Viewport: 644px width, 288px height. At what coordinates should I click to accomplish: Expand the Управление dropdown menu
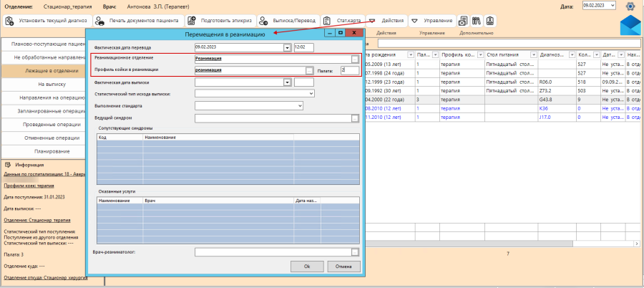(432, 21)
